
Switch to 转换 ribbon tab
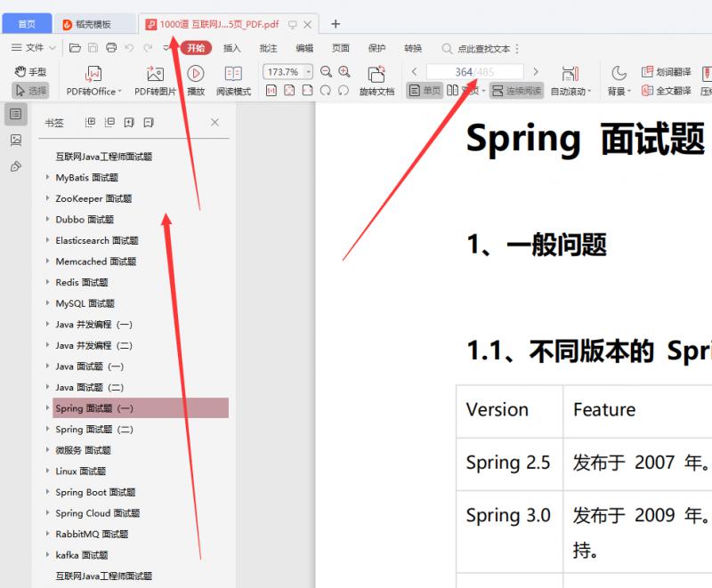click(x=413, y=48)
